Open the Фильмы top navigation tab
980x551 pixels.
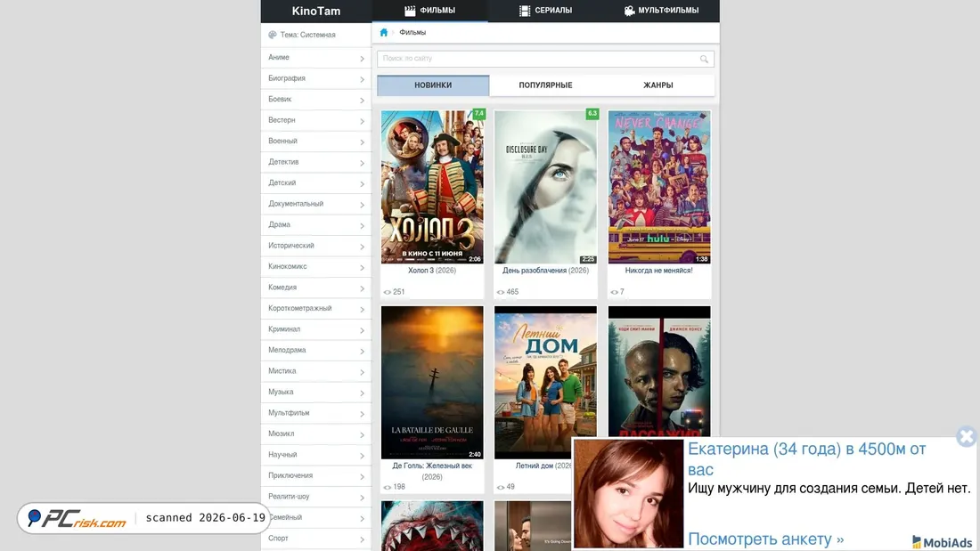(430, 11)
